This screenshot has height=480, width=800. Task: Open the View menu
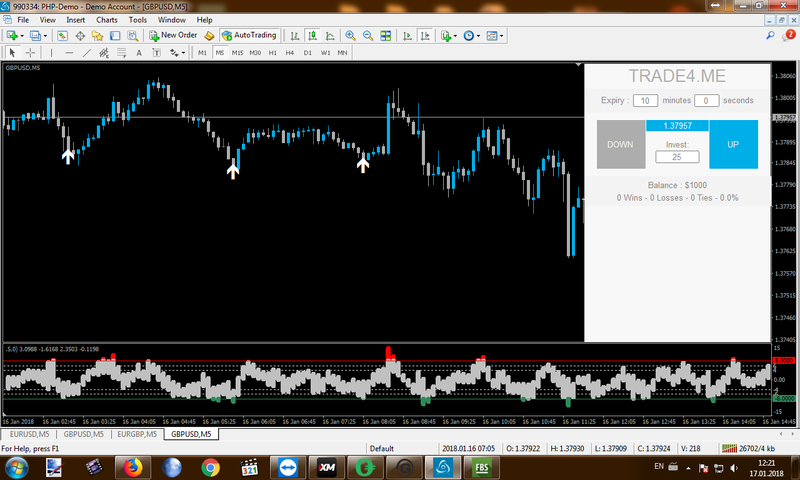click(x=47, y=20)
